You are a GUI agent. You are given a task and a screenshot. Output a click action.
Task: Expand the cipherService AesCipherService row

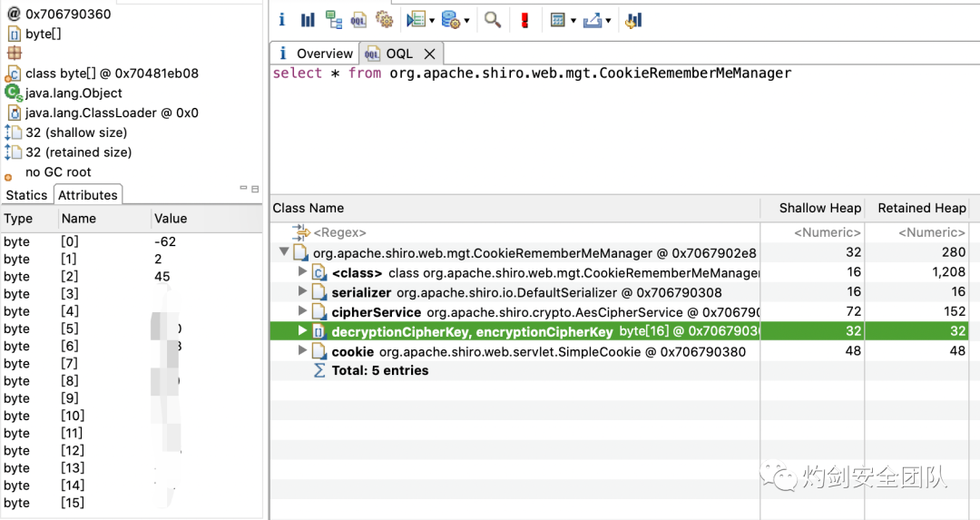point(303,311)
